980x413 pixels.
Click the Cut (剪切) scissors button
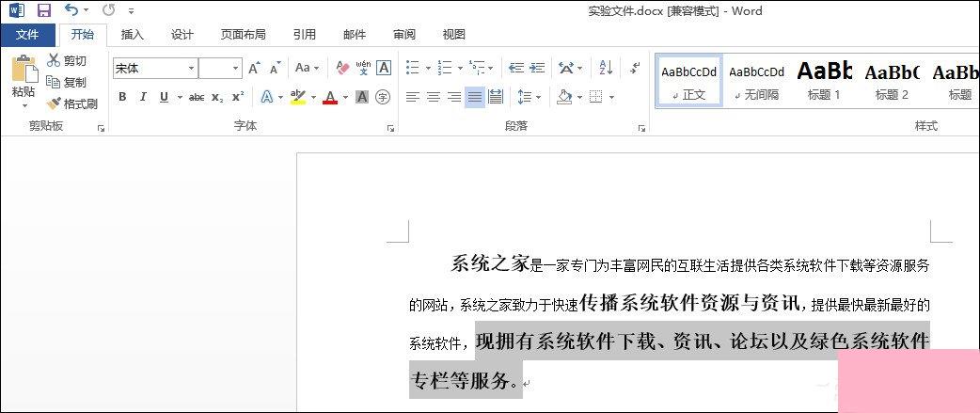tap(67, 60)
